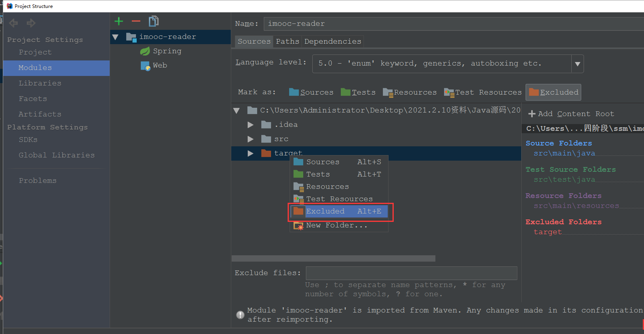
Task: Choose Sources Alt+S in context menu
Action: tap(339, 162)
